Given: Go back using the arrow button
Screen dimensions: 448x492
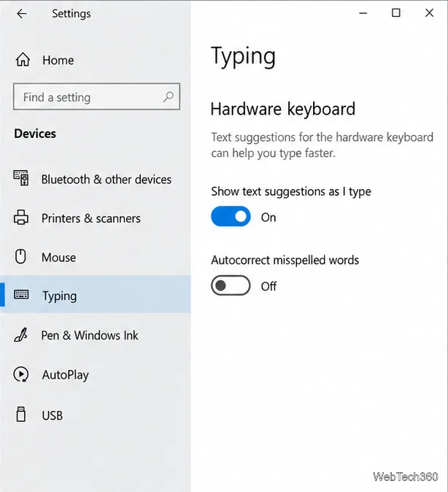Looking at the screenshot, I should tap(22, 13).
